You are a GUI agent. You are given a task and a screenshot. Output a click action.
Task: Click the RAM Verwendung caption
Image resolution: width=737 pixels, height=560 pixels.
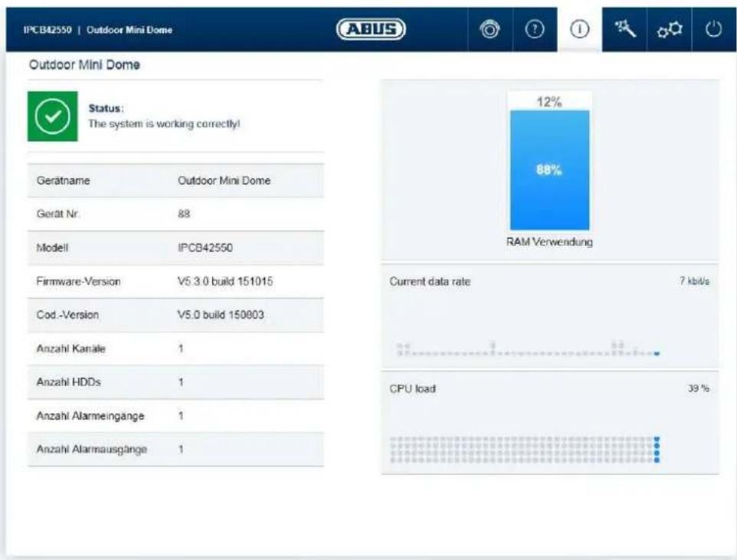click(x=549, y=241)
